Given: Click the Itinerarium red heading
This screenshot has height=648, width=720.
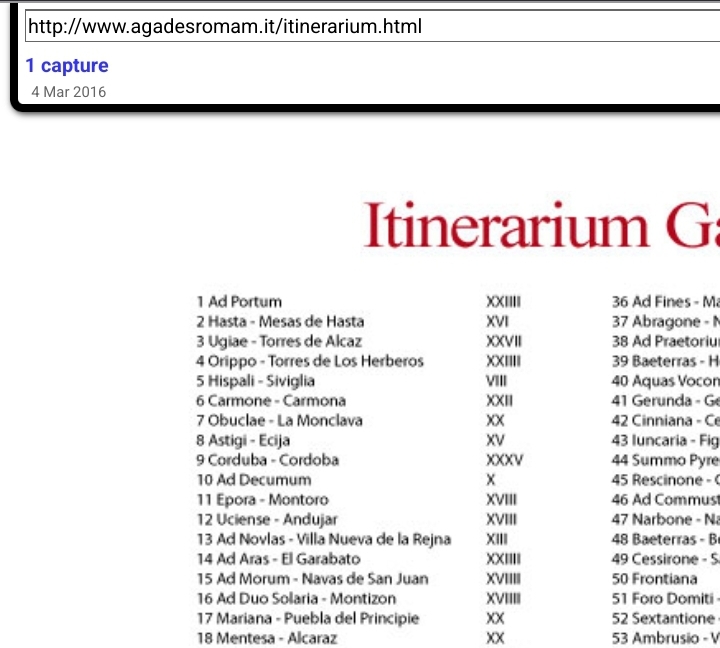Looking at the screenshot, I should click(540, 225).
